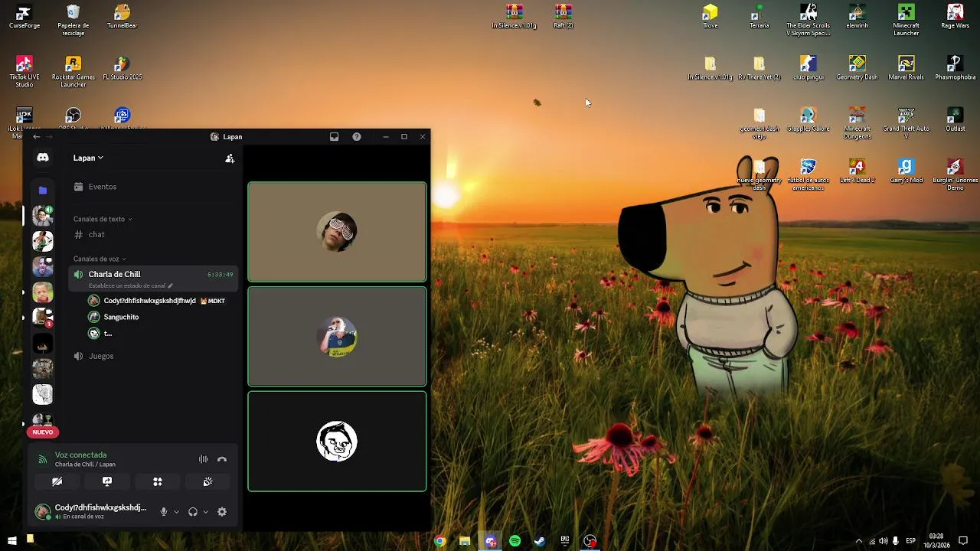Image resolution: width=980 pixels, height=551 pixels.
Task: Select the Trove desktop shortcut
Action: 710,17
